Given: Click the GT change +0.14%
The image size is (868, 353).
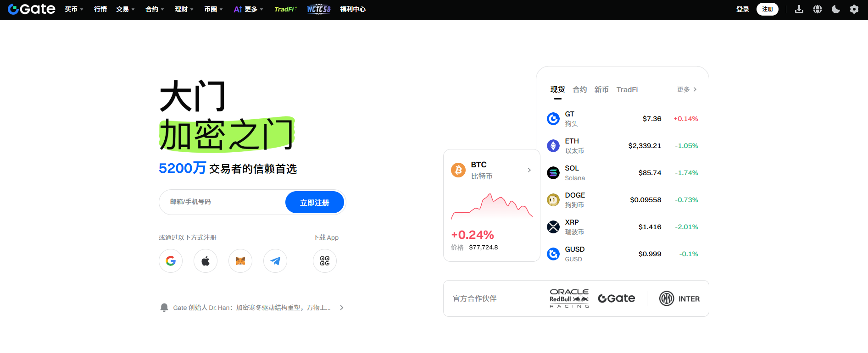Looking at the screenshot, I should tap(686, 119).
